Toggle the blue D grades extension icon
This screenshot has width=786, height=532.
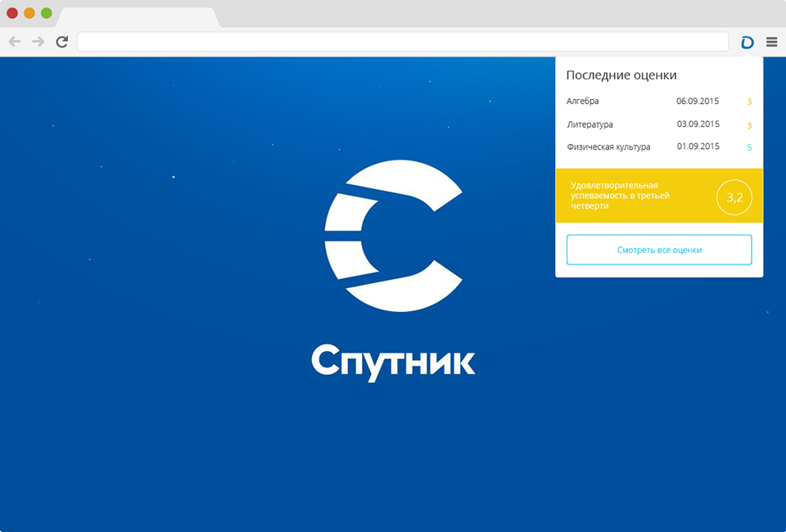(x=747, y=42)
